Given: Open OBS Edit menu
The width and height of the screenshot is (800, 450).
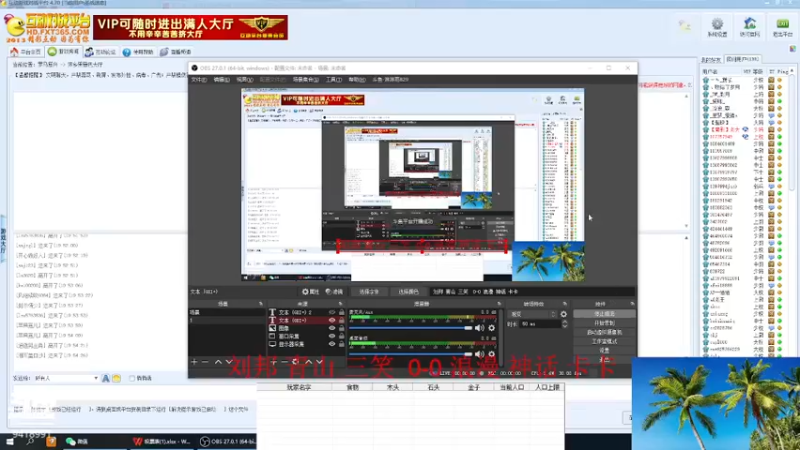Looking at the screenshot, I should (x=221, y=80).
